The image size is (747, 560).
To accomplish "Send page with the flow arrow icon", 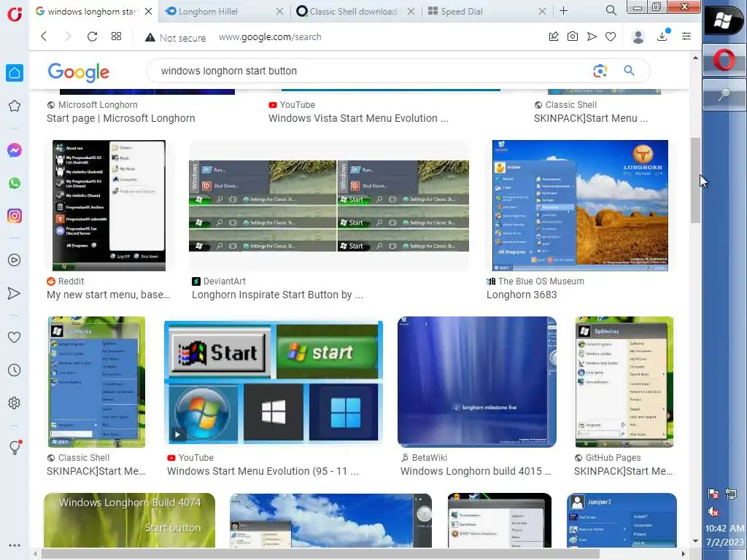I will pos(592,36).
